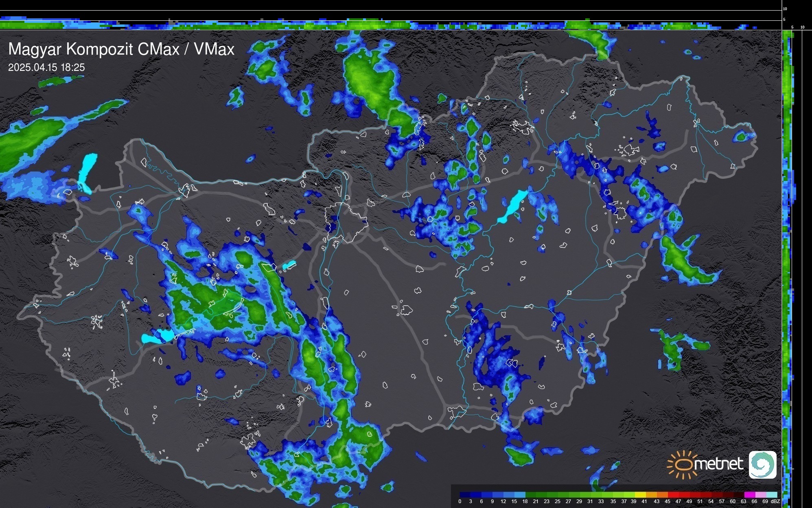Click the light cyan swatch at 69 dBZ

coord(772,495)
